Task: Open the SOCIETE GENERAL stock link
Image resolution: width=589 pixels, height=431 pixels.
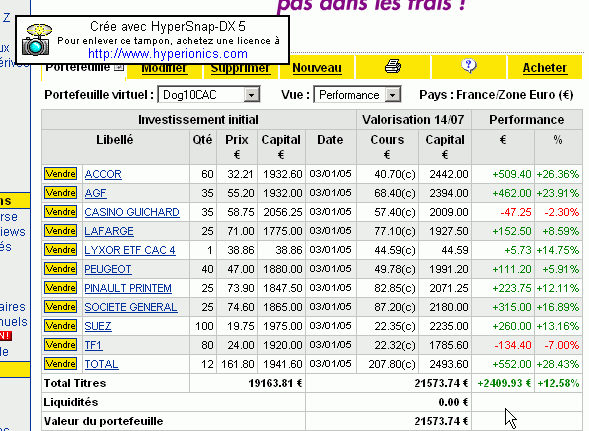Action: click(x=131, y=307)
